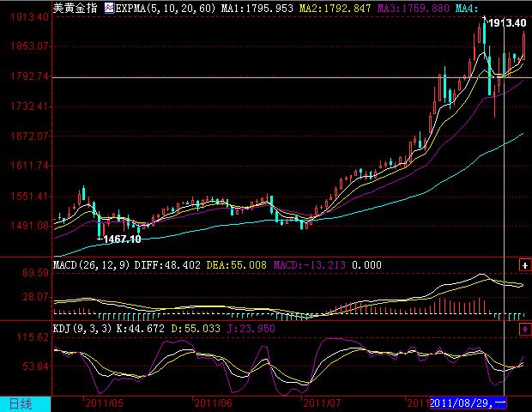532x412 pixels.
Task: Click the 53.84 KDJ axis label
Action: (x=36, y=367)
